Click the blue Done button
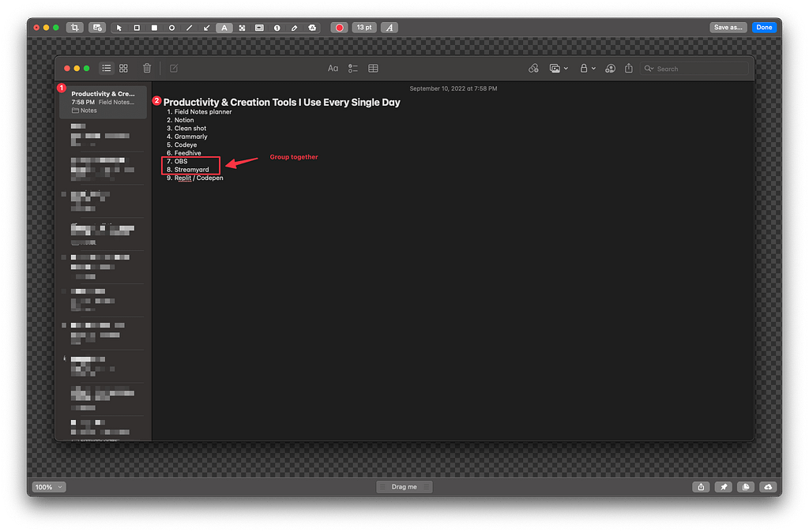The width and height of the screenshot is (809, 532). [x=764, y=28]
